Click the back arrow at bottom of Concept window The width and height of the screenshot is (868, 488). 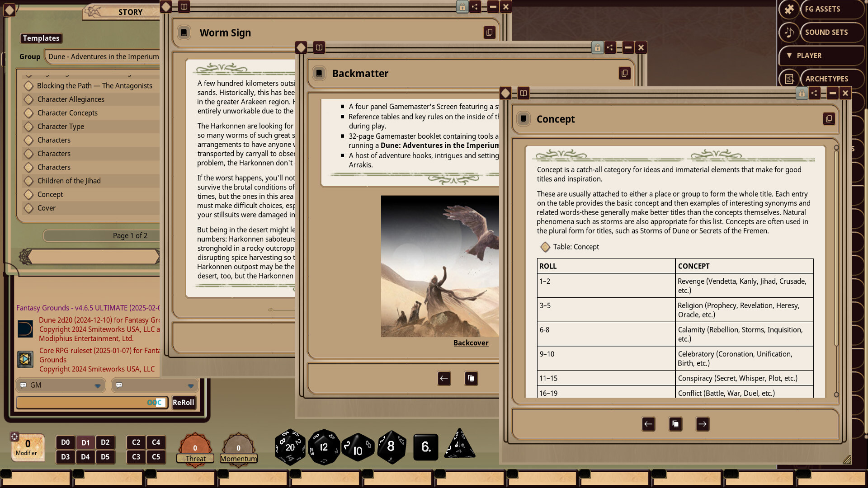[x=648, y=424]
